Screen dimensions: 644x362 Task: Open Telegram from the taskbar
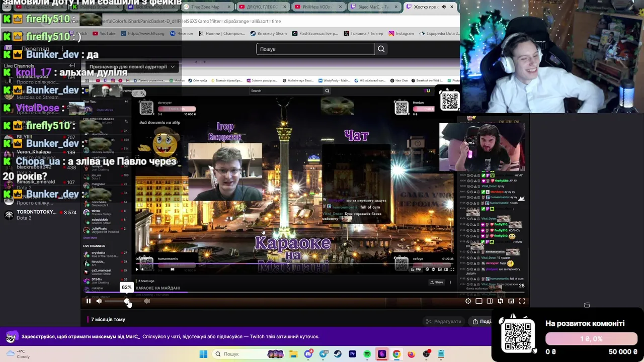point(323,354)
